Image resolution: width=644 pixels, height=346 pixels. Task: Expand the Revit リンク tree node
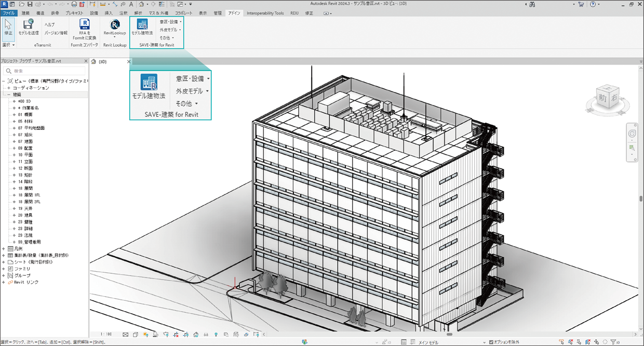(4, 282)
